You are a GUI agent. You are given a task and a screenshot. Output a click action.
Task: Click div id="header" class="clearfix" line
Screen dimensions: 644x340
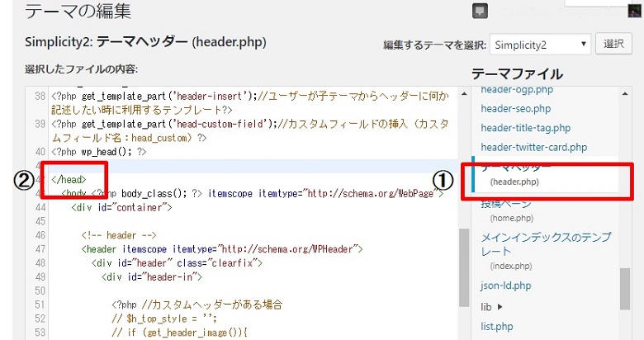pos(177,262)
